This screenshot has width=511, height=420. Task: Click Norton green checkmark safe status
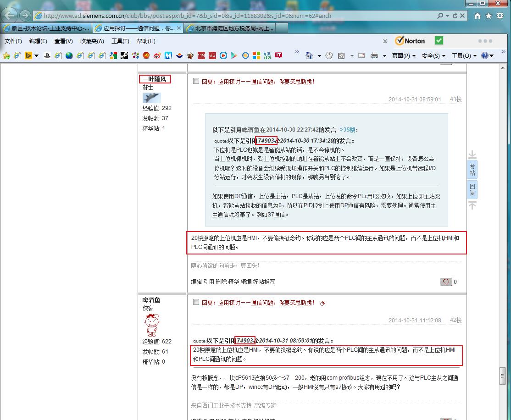pos(439,40)
